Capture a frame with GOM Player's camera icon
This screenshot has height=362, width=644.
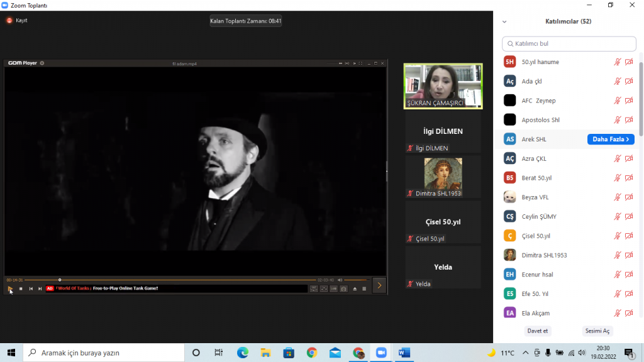343,289
